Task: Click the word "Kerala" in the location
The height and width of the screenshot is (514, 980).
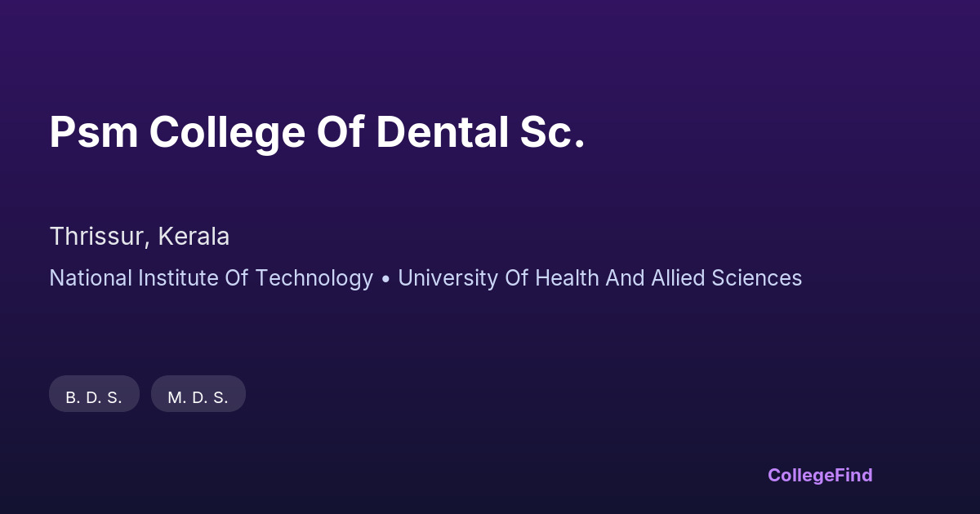Action: (x=194, y=237)
